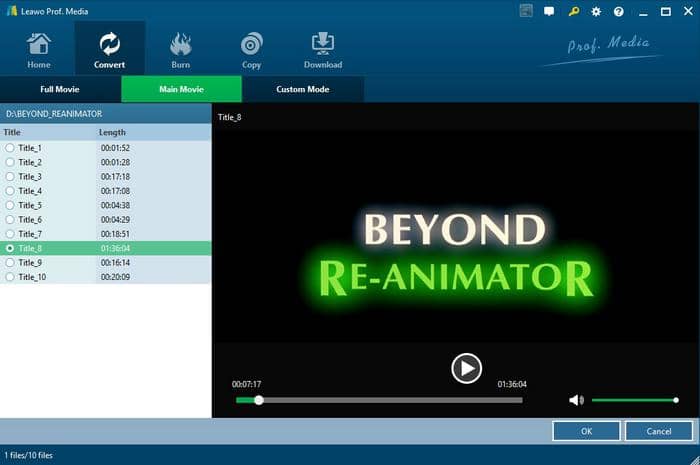Confirm selection with OK button
This screenshot has width=700, height=465.
(586, 431)
